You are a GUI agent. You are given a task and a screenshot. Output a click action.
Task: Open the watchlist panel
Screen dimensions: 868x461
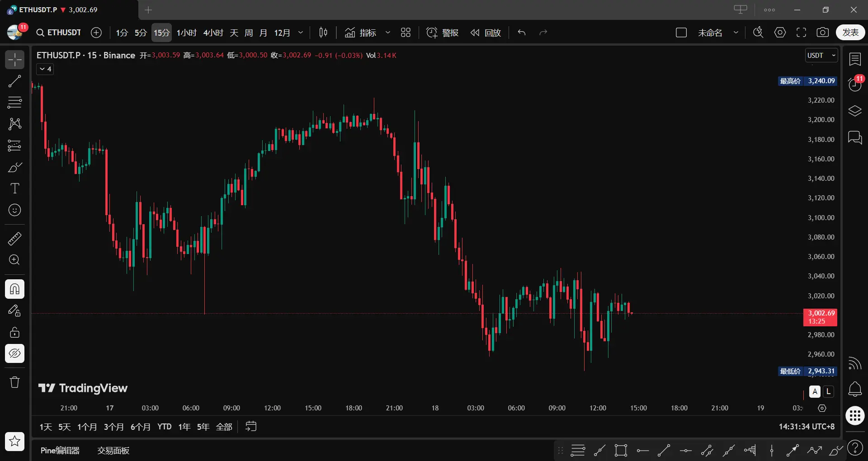[x=855, y=59]
